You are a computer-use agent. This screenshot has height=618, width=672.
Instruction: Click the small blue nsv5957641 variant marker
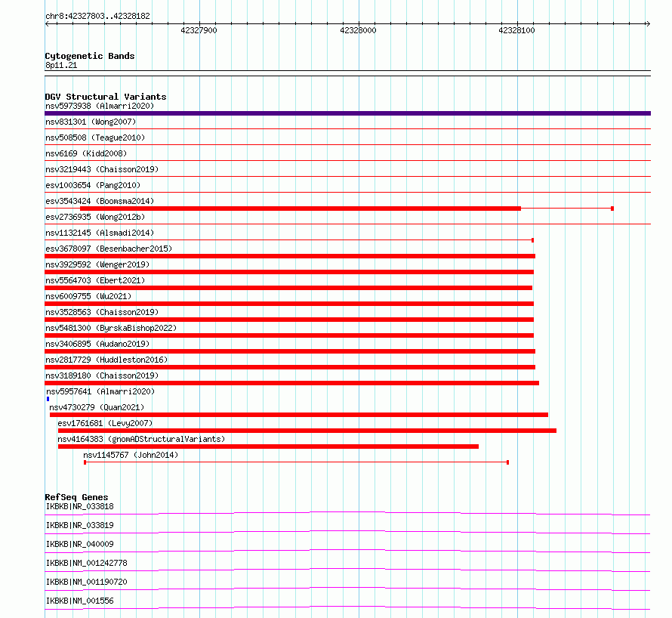48,399
